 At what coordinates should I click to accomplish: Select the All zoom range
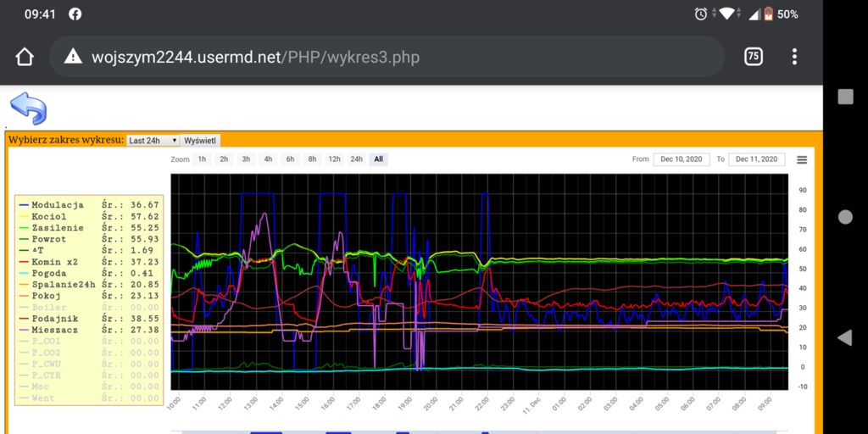(378, 159)
